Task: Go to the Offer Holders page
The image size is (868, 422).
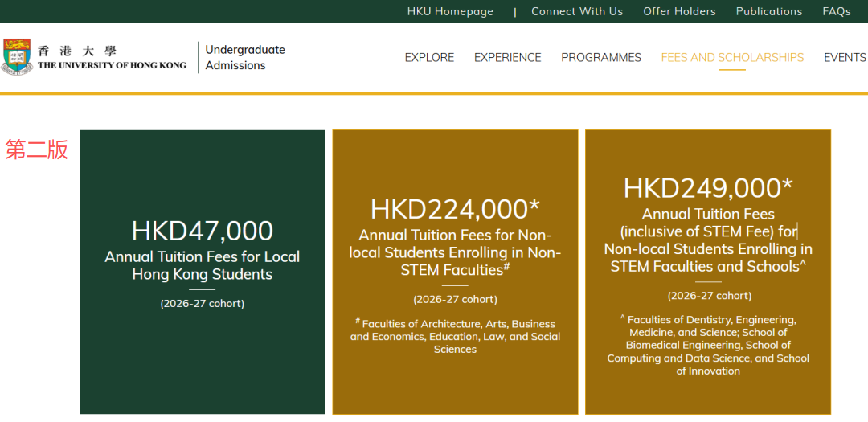Action: pyautogui.click(x=679, y=11)
